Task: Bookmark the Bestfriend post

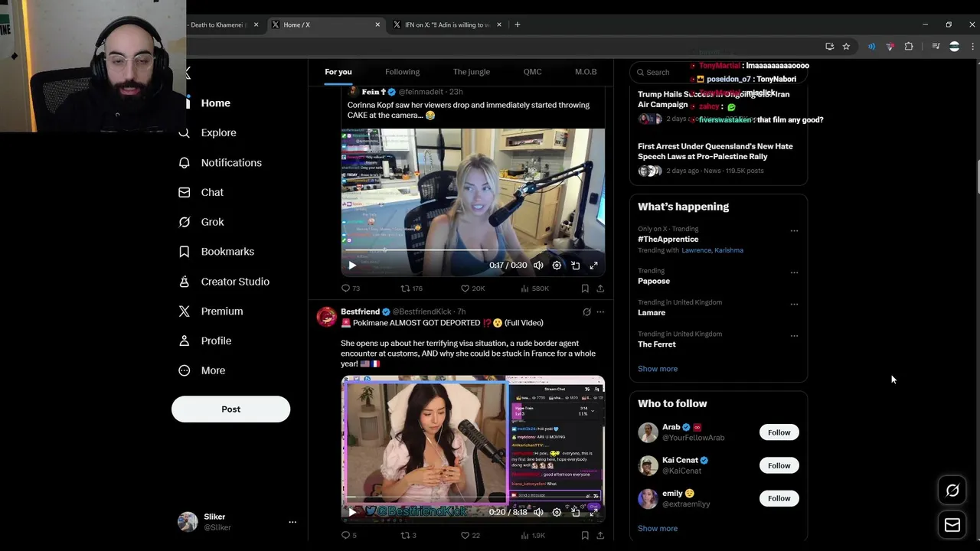Action: pos(585,535)
